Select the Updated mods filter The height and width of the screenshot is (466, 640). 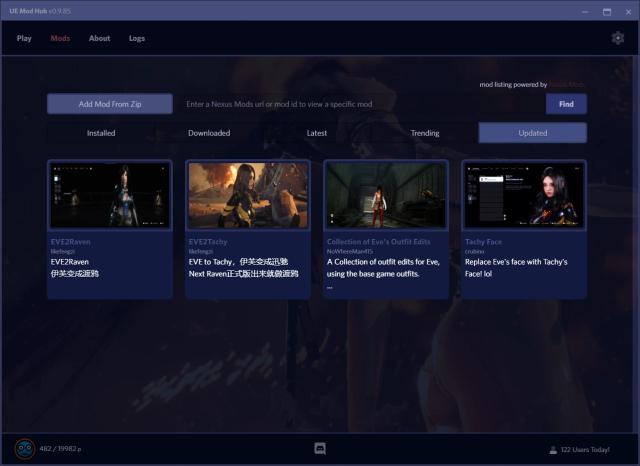(533, 133)
